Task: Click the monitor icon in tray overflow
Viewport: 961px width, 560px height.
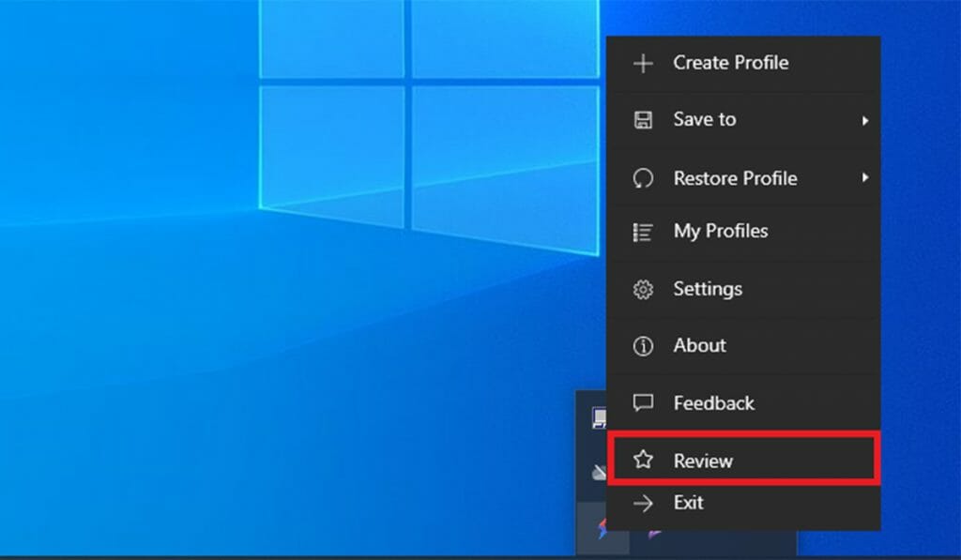Action: coord(599,418)
